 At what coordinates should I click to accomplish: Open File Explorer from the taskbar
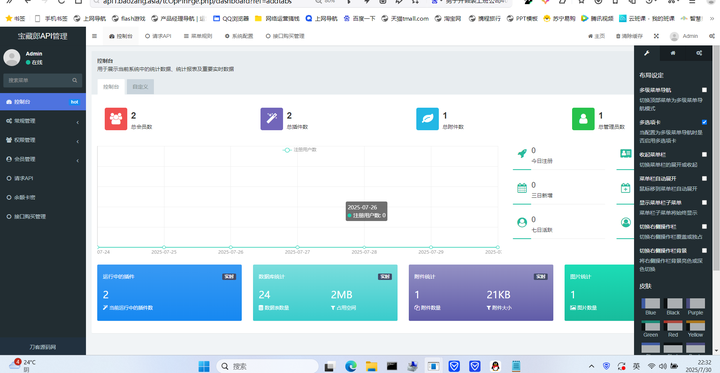pos(371,366)
